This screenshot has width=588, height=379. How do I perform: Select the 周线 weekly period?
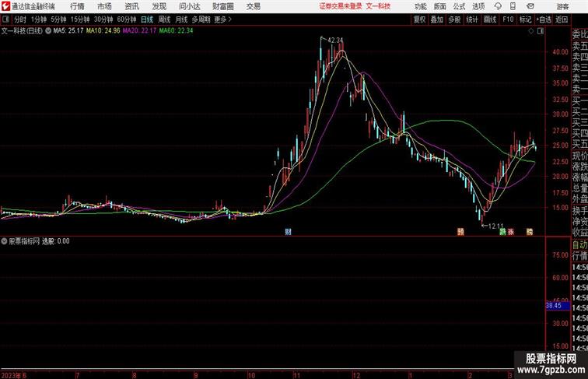point(164,19)
